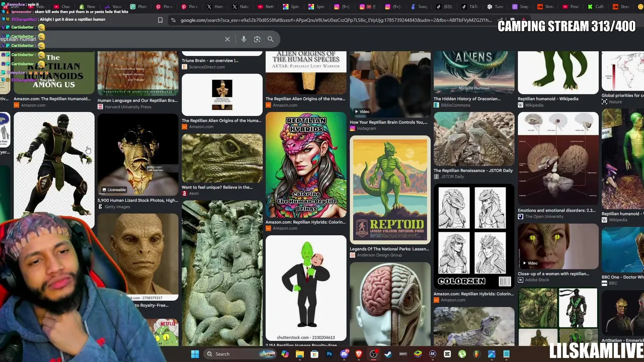This screenshot has width=644, height=362.
Task: Open woman with yellow reptilian eyes video
Action: click(558, 246)
